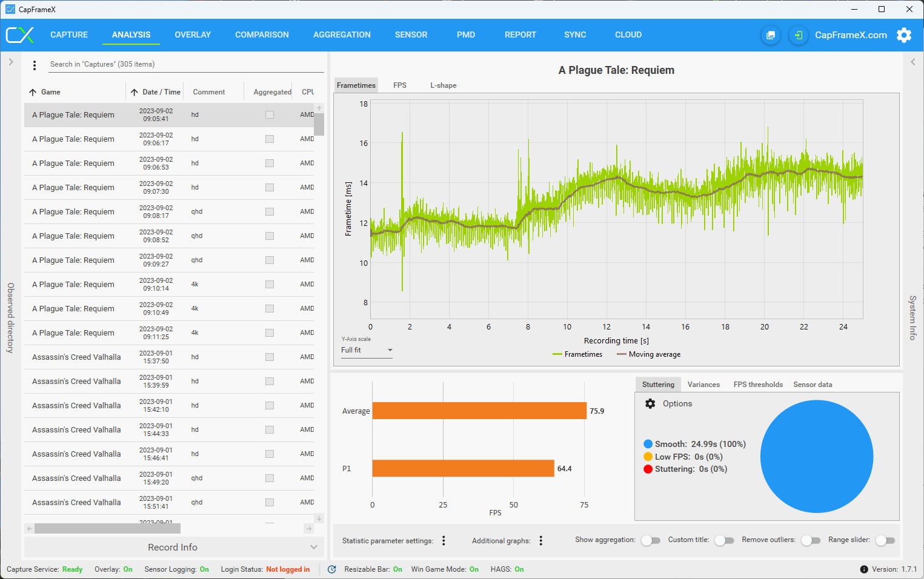Open the CAPTURE tab
This screenshot has height=579, width=924.
point(69,35)
